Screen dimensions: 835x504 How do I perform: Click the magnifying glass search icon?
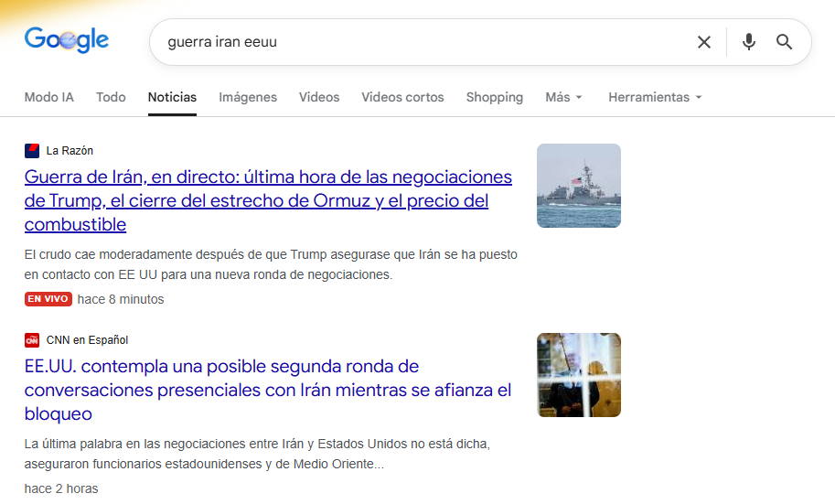click(785, 42)
